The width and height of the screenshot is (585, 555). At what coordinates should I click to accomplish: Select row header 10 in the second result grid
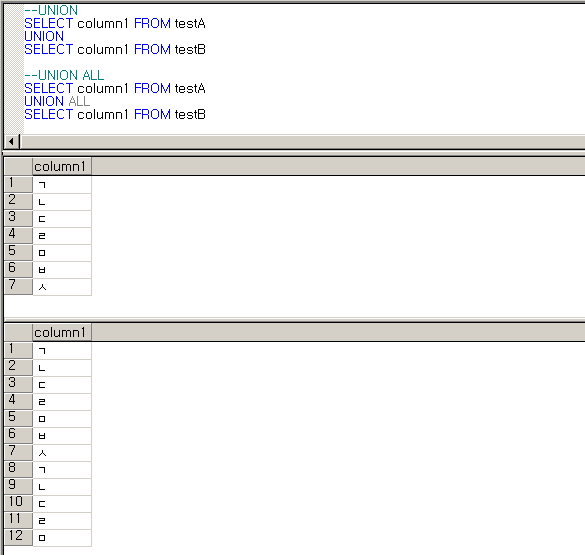click(18, 503)
